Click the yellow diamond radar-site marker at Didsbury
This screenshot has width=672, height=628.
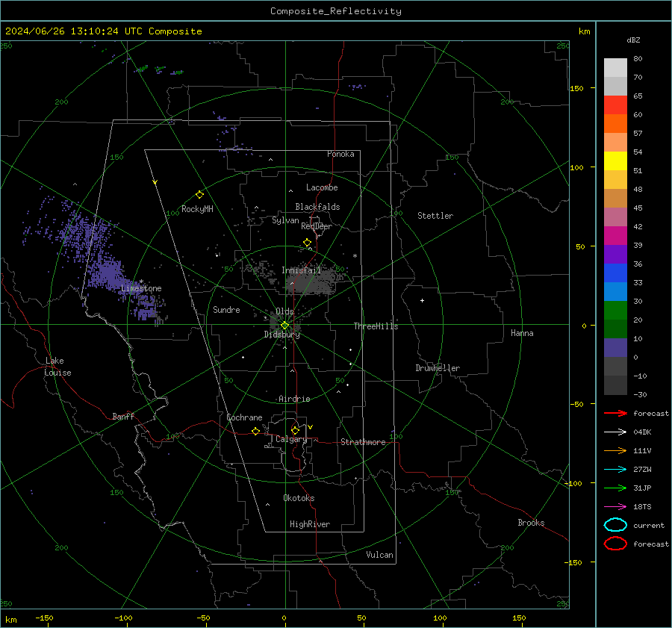[284, 326]
